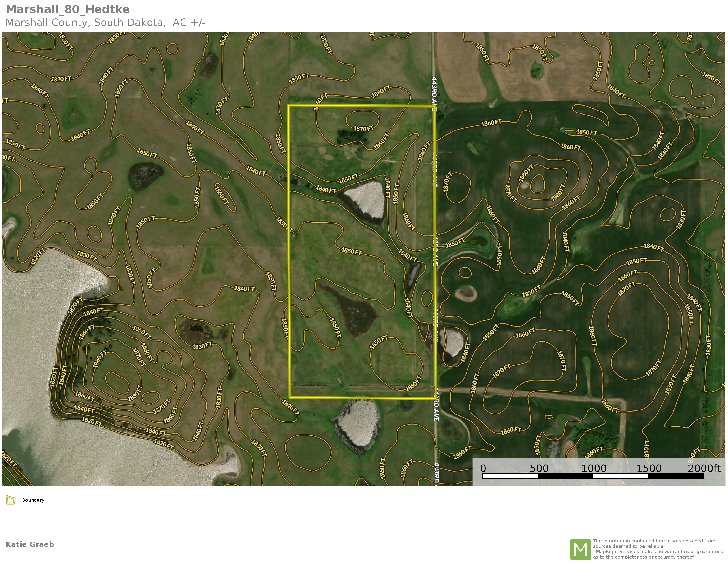Viewport: 728px width, 563px height.
Task: Click the Boundary legend label
Action: (x=33, y=500)
